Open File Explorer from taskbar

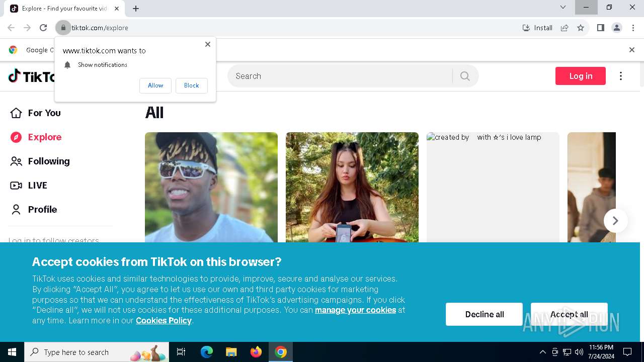231,352
